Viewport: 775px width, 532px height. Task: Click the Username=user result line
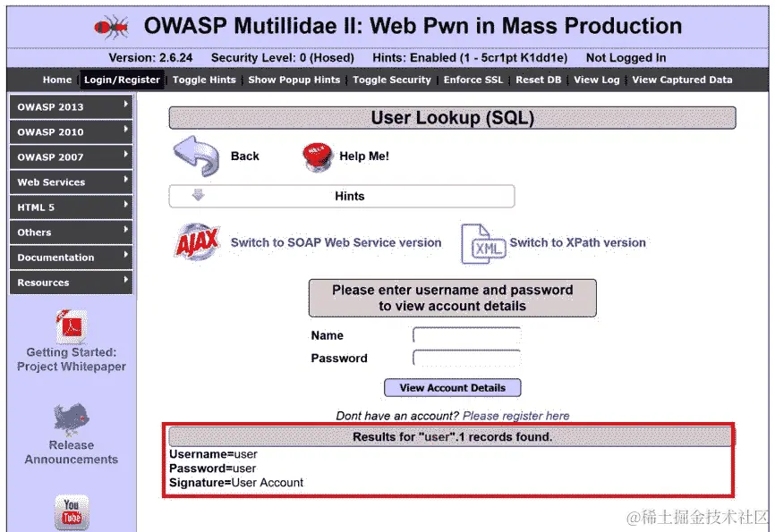(213, 454)
